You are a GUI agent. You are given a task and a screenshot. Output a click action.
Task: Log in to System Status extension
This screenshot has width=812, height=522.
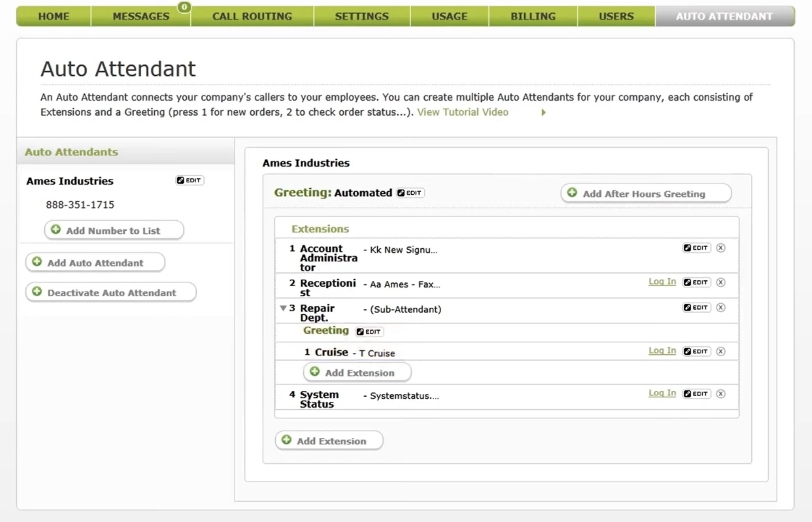[x=662, y=392]
